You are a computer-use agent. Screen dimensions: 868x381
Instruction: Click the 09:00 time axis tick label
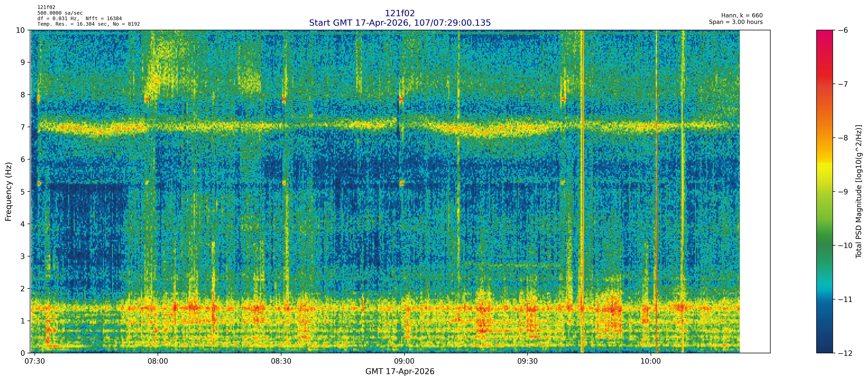[404, 362]
